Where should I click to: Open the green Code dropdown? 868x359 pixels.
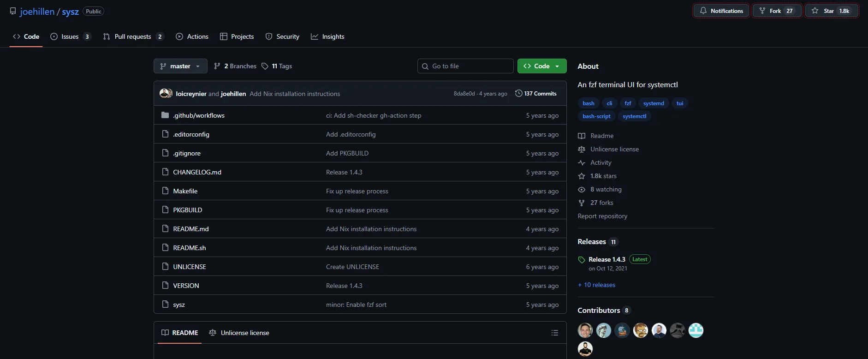click(x=541, y=66)
